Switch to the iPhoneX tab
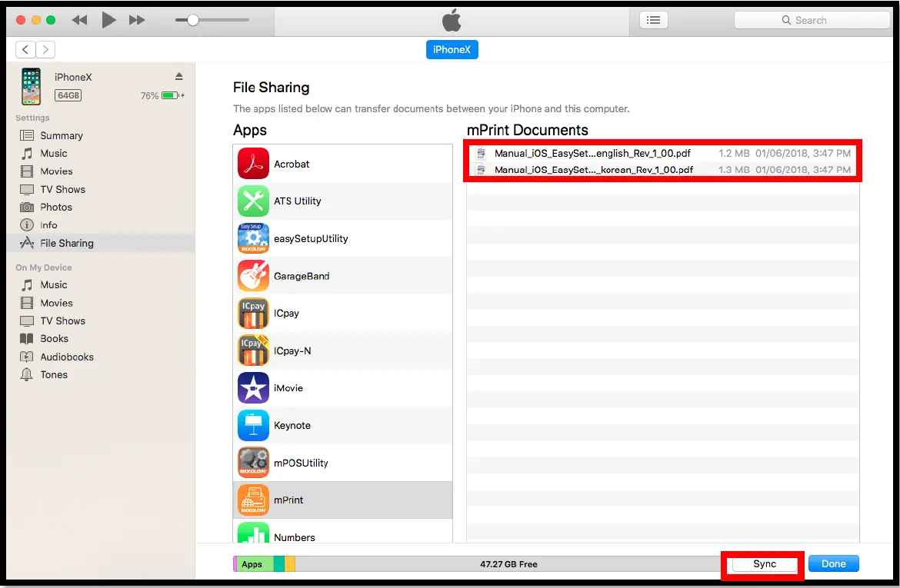 click(x=452, y=48)
